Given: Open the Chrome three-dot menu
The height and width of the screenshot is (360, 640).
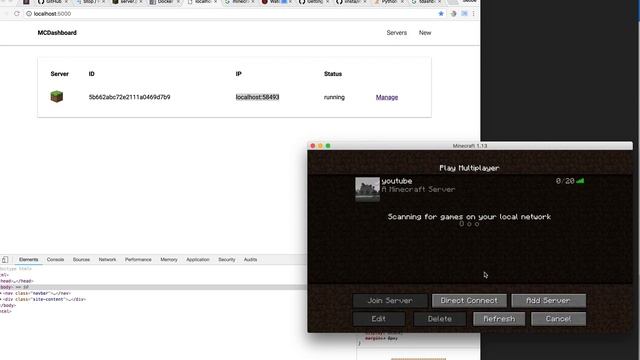Looking at the screenshot, I should click(x=473, y=13).
